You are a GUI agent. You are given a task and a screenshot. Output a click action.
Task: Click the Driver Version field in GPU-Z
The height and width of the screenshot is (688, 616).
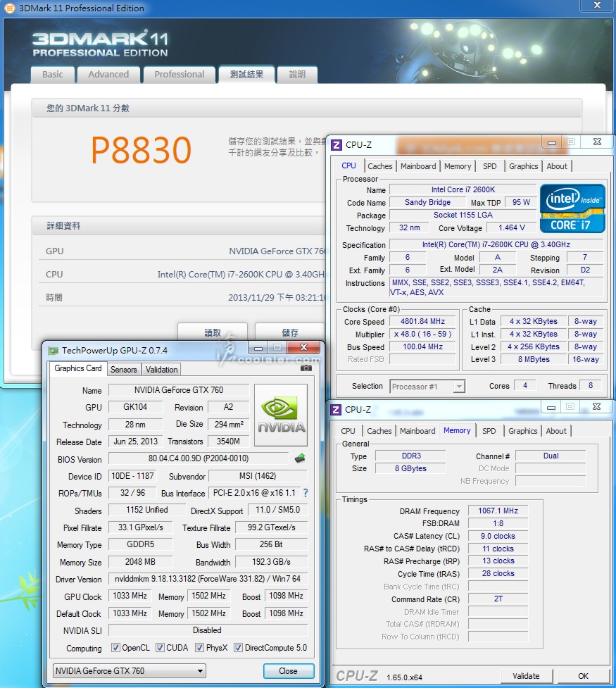coord(208,579)
